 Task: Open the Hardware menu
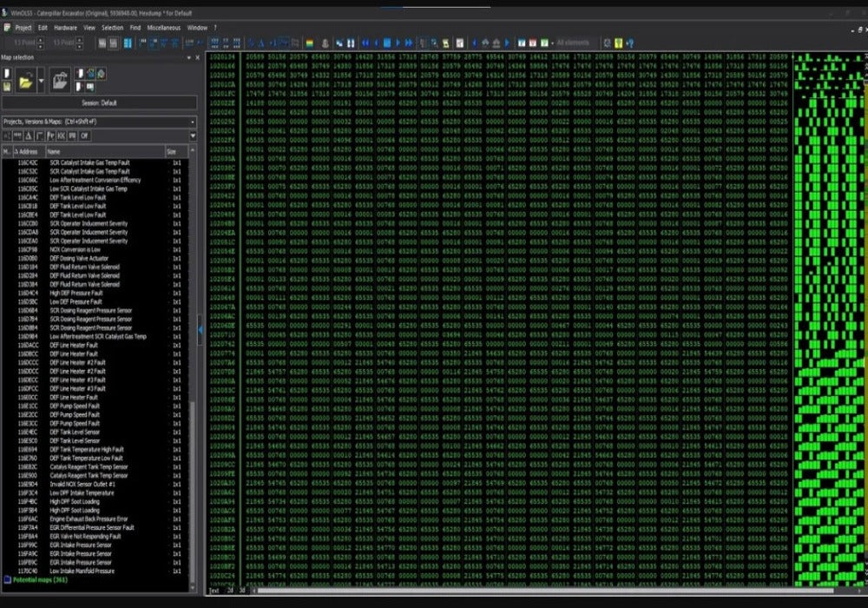66,28
